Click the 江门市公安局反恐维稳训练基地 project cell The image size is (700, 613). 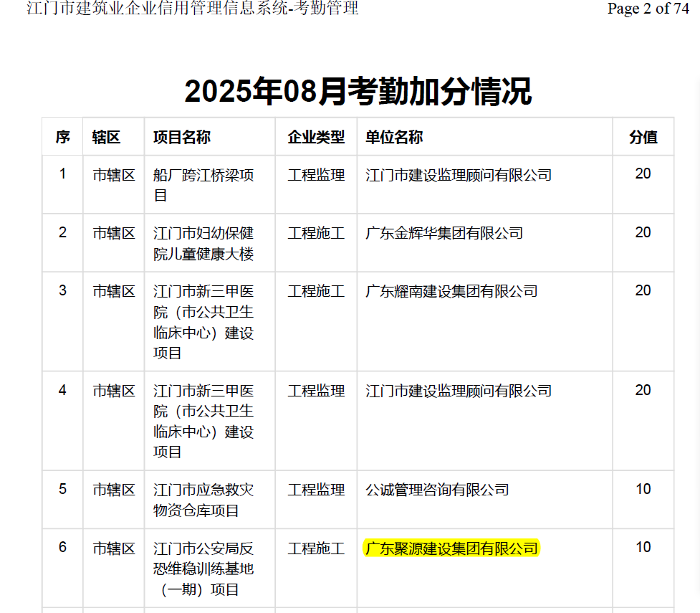point(203,569)
